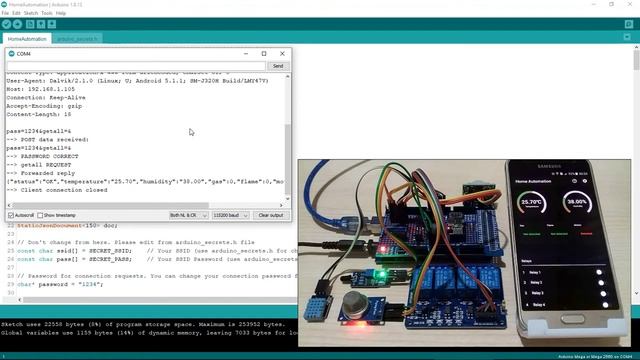
Task: Click the Upload arrow icon
Action: click(x=17, y=24)
